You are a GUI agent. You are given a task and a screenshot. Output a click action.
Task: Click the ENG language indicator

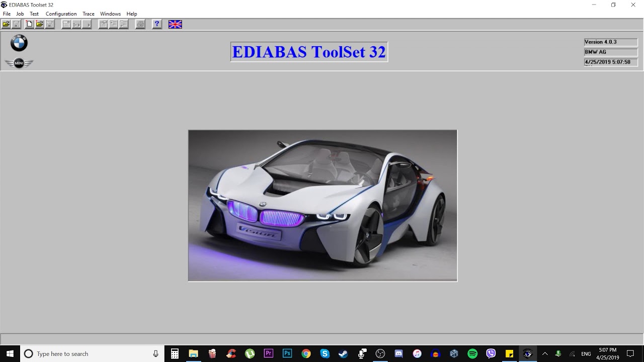(x=586, y=354)
